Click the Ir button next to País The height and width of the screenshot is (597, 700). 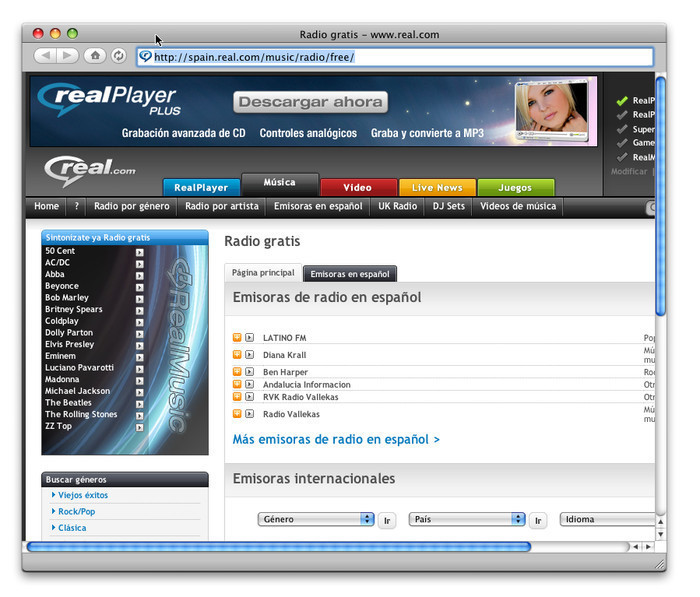(x=538, y=521)
